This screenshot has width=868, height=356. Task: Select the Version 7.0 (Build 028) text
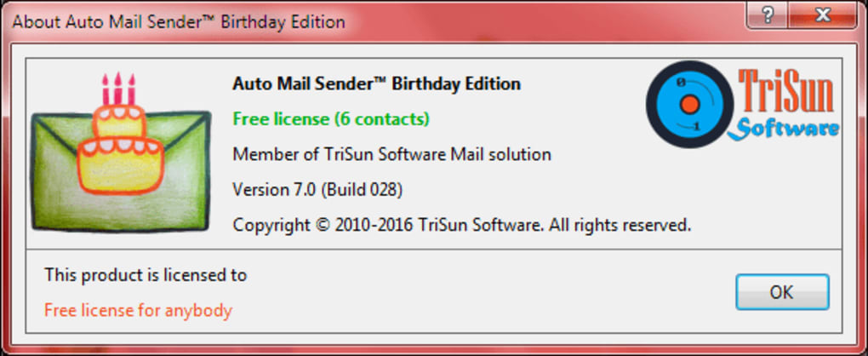click(x=317, y=189)
